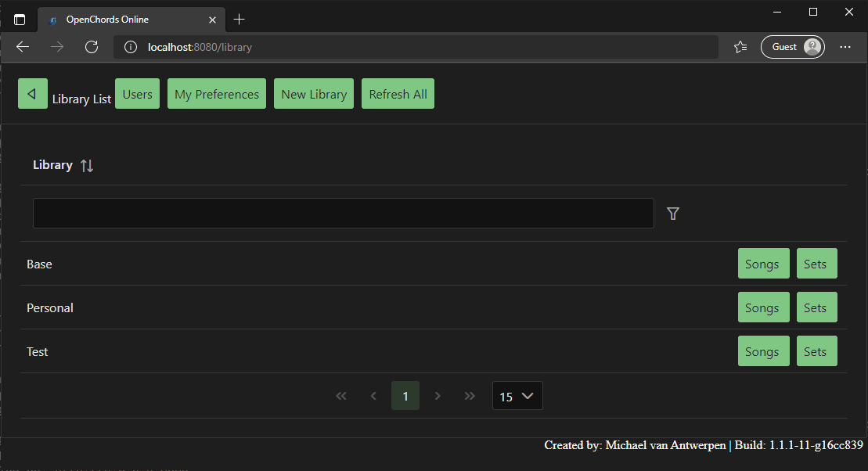This screenshot has width=868, height=471.
Task: View Songs in the Personal library
Action: click(763, 307)
